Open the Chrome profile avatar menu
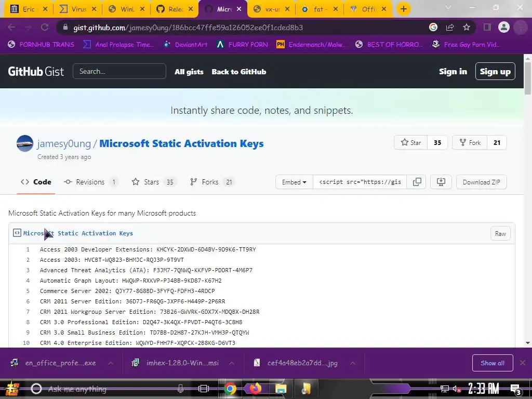Viewport: 532px width, 399px height. [504, 28]
